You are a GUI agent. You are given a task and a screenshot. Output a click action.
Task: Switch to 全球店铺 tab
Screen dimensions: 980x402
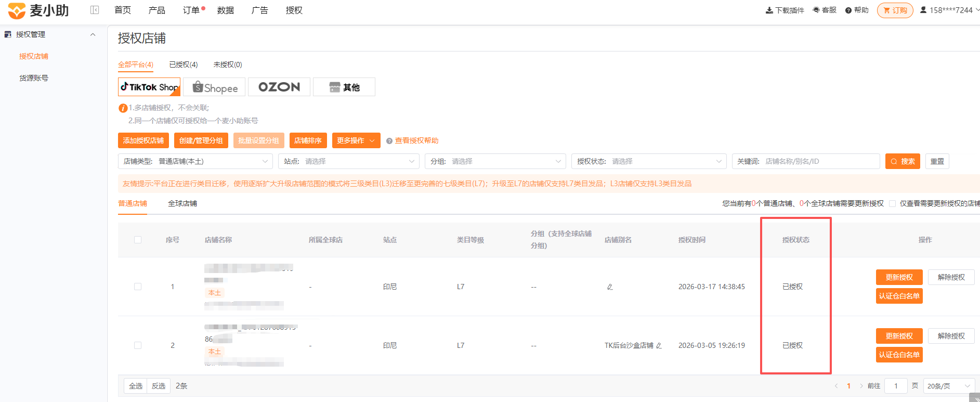(x=182, y=203)
